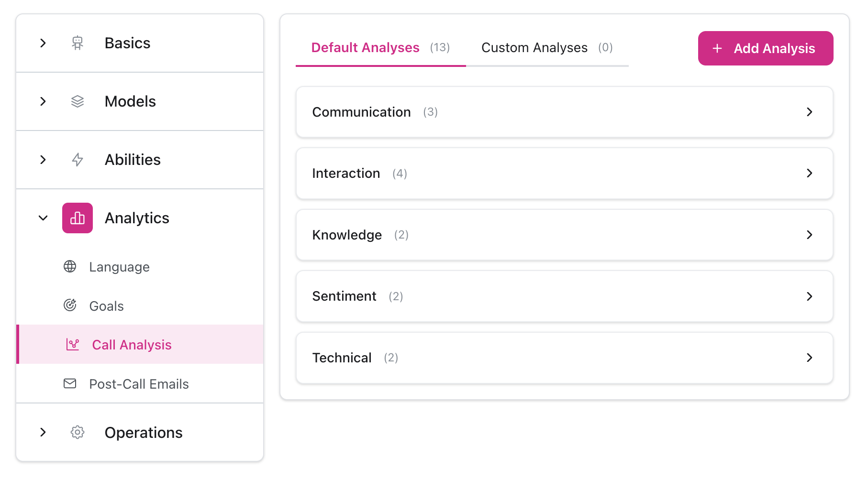This screenshot has width=868, height=479.
Task: Switch to Custom Analyses tab
Action: pyautogui.click(x=546, y=48)
